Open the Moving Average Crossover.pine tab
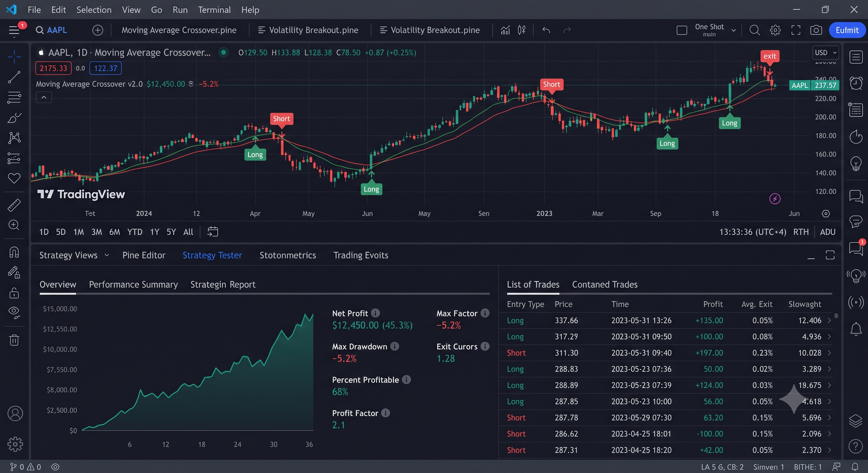Screen dimensions: 868x473 click(x=179, y=30)
